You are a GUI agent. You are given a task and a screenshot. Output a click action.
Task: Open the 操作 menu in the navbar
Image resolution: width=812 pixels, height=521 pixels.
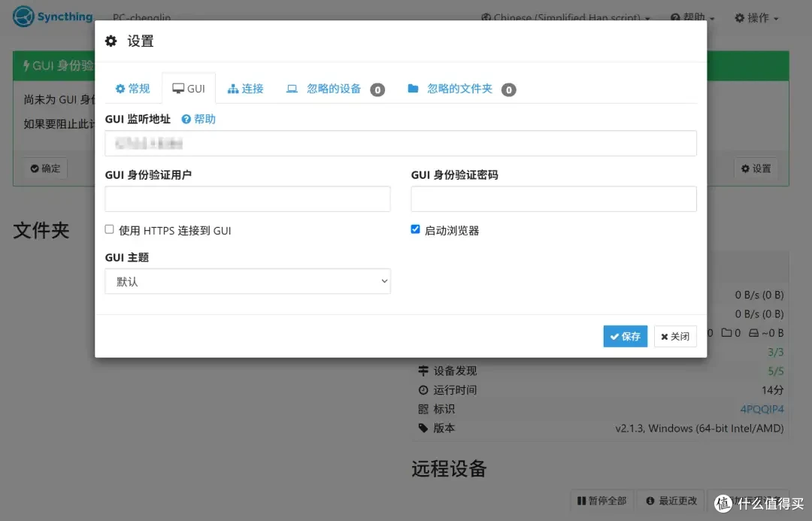pyautogui.click(x=756, y=17)
